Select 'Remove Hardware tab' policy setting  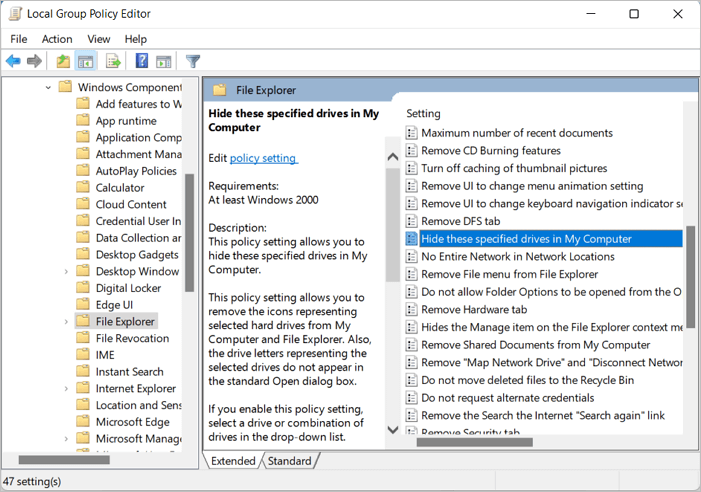(x=474, y=310)
